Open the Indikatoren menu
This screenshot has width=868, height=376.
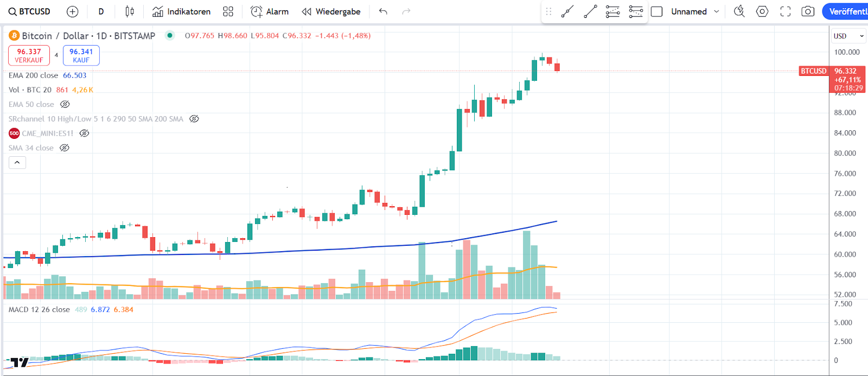181,11
